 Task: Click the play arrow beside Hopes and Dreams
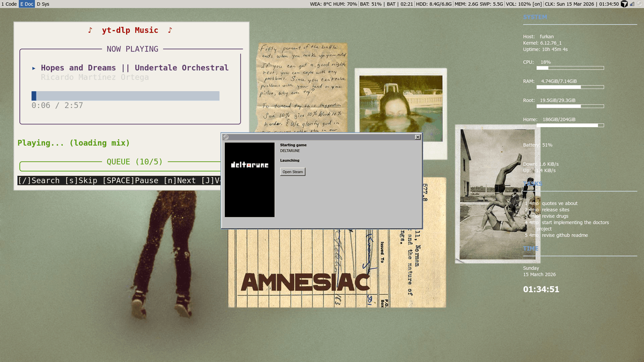coord(34,68)
